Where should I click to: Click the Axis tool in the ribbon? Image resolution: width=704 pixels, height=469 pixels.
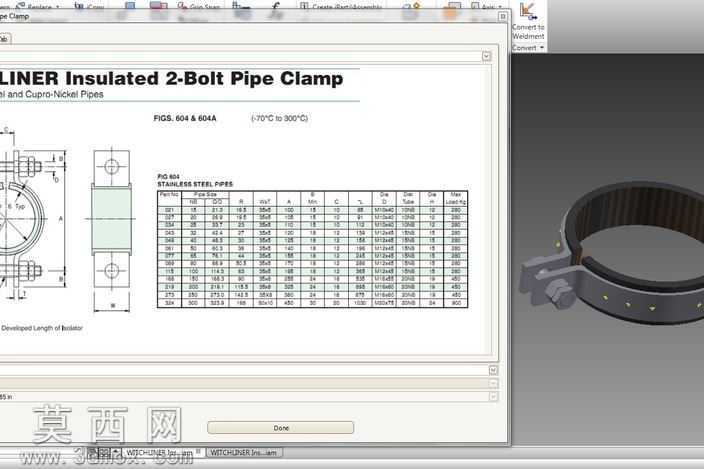(486, 6)
